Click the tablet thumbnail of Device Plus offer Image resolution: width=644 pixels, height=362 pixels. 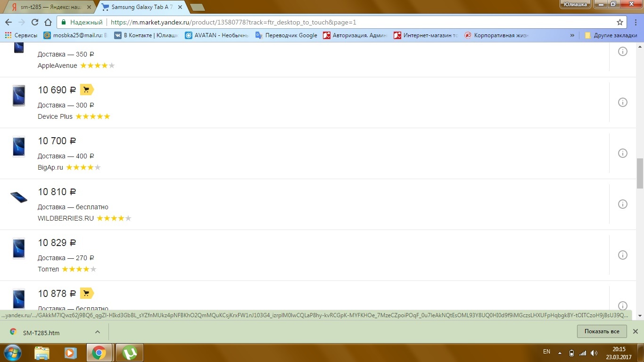[19, 96]
